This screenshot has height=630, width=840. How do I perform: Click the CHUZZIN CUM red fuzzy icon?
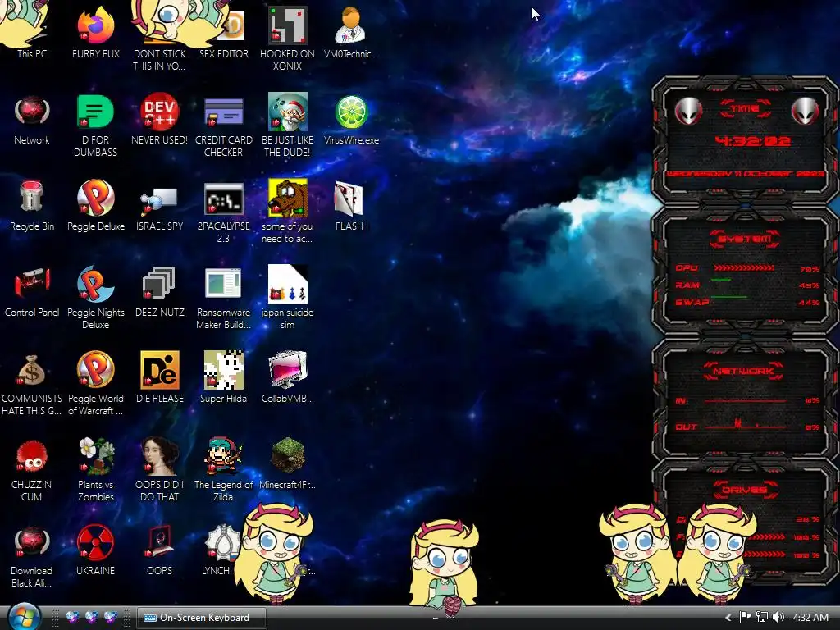pyautogui.click(x=32, y=469)
